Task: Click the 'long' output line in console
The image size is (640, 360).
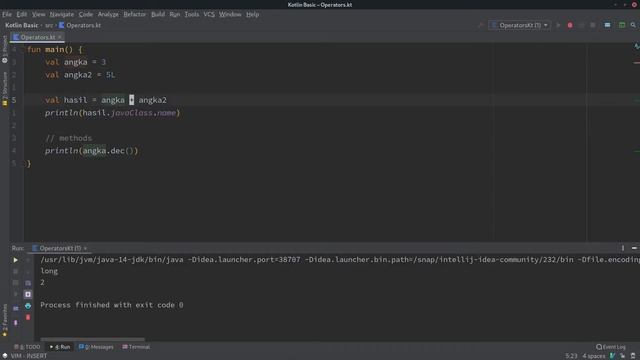Action: [49, 271]
